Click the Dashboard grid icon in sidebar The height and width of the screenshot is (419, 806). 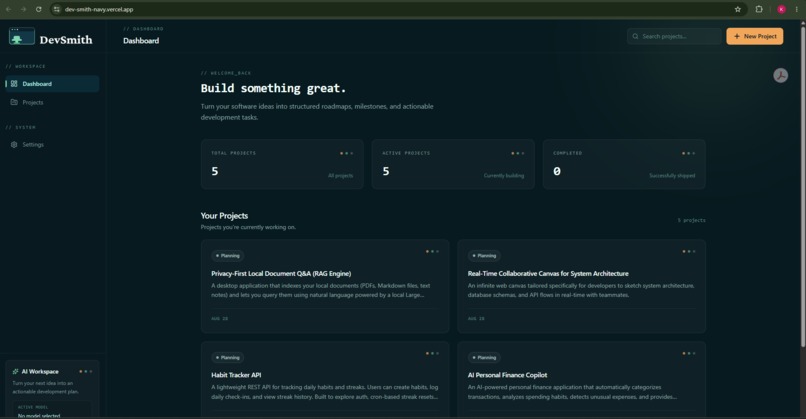tap(14, 84)
